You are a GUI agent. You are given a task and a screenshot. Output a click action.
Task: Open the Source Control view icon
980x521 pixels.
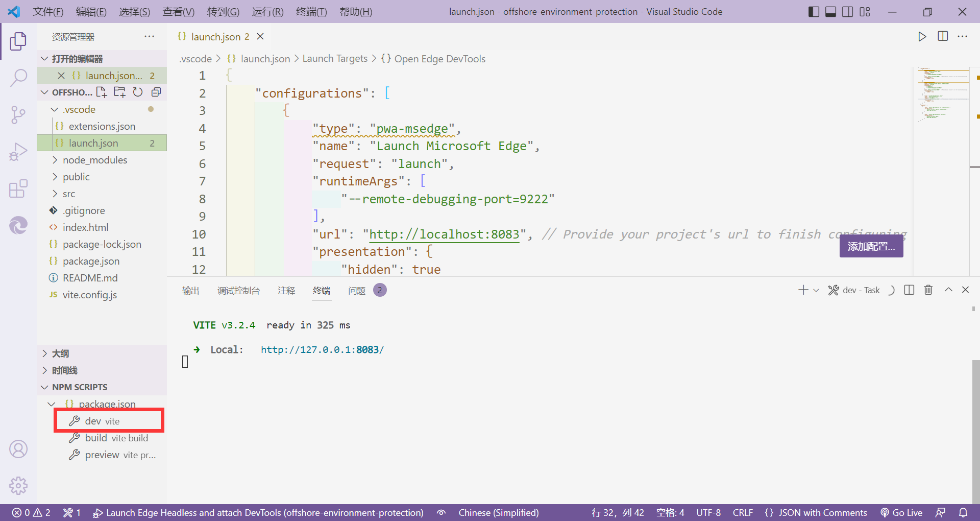click(x=18, y=115)
